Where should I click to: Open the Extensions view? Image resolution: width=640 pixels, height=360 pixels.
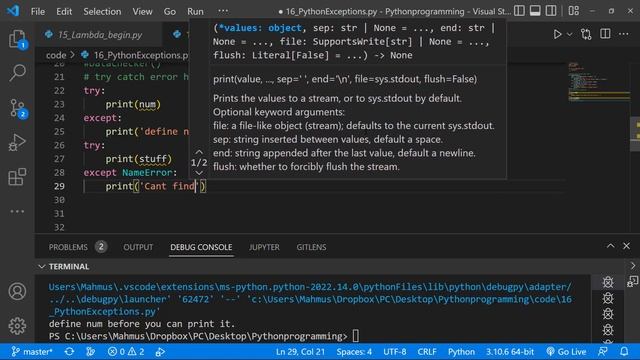(17, 177)
